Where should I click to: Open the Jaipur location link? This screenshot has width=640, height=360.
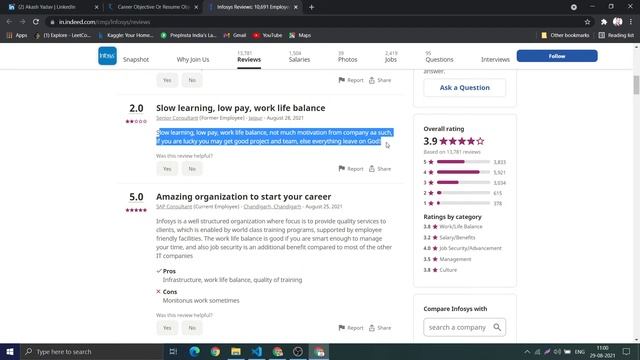[256, 118]
